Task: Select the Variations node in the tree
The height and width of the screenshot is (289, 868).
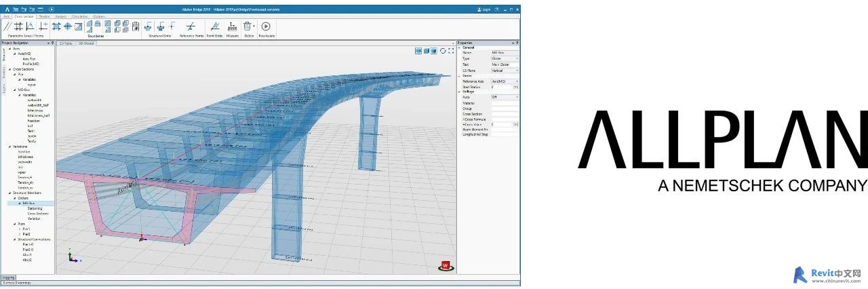Action: (20, 147)
